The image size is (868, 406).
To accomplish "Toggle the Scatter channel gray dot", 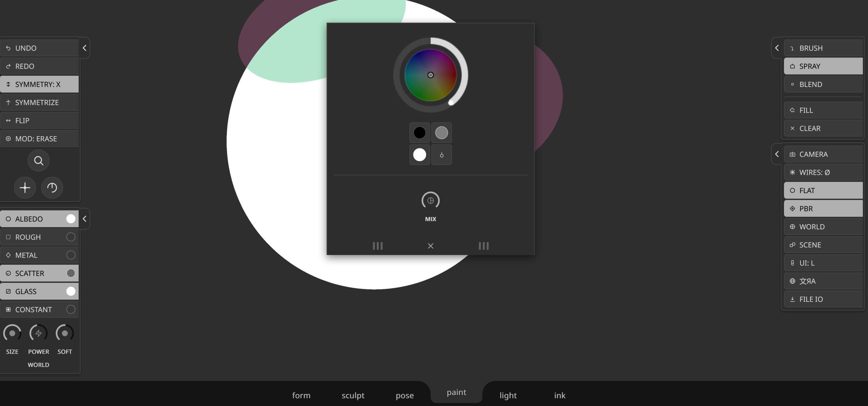I will [x=71, y=273].
